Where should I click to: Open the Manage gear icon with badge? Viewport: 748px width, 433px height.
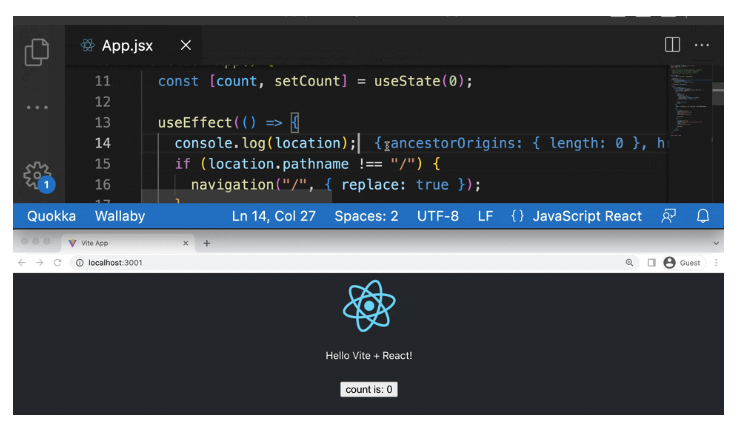[x=38, y=176]
